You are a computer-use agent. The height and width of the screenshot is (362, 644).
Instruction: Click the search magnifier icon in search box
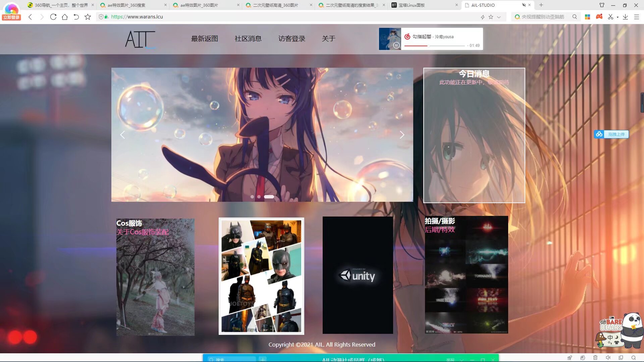575,17
